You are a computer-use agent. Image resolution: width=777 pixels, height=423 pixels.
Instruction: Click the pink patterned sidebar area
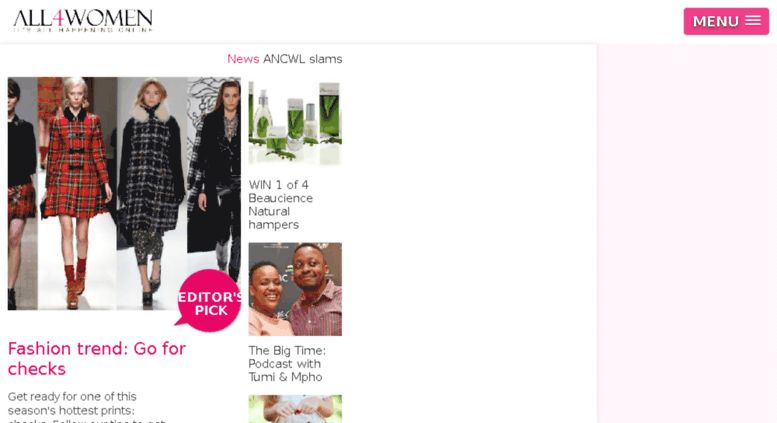point(687,233)
